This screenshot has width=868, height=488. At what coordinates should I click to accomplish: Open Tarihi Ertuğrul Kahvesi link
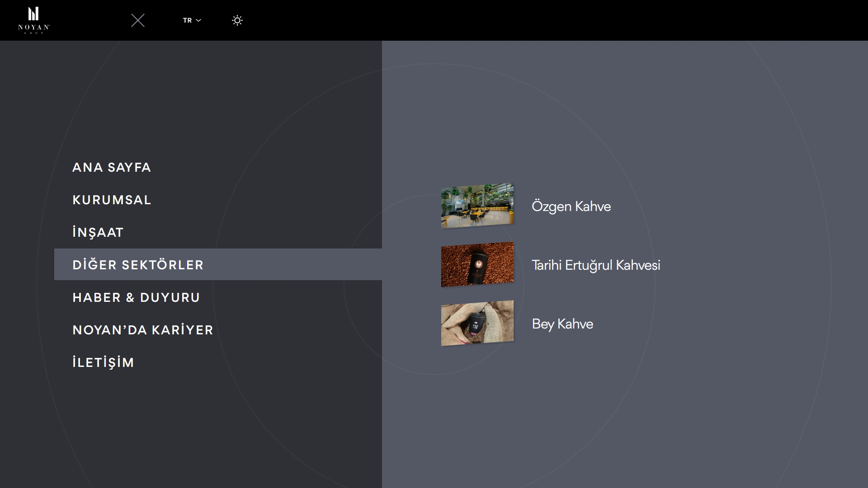click(x=596, y=265)
